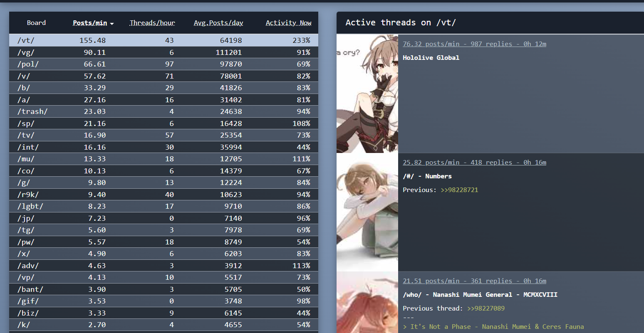The height and width of the screenshot is (333, 644).
Task: Select the /a/ board row
Action: tap(163, 100)
